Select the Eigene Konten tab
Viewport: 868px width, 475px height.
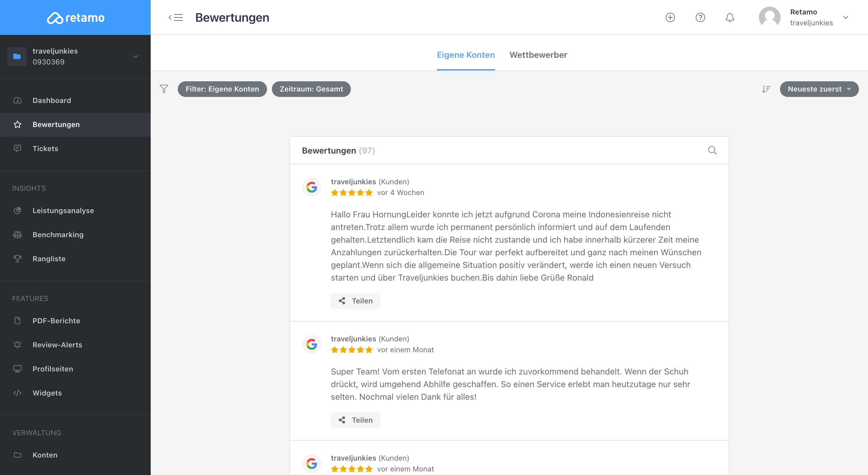[466, 55]
